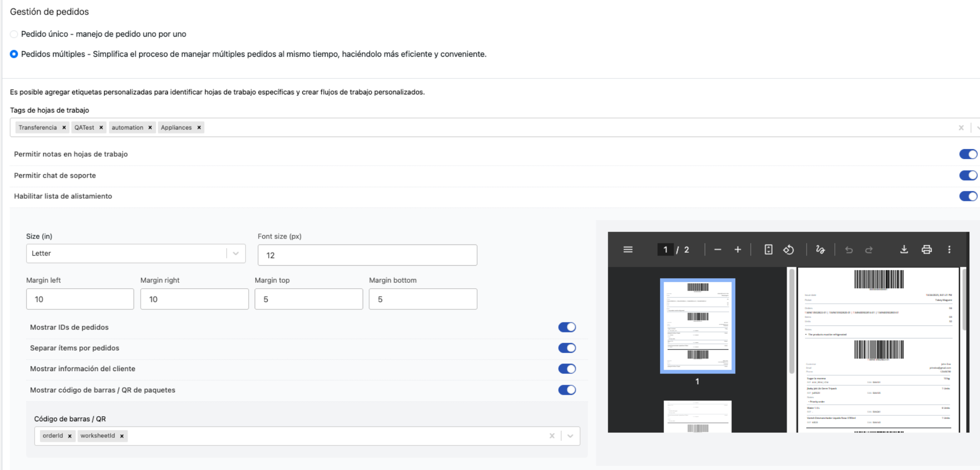
Task: Turn off Mostrar IDs de pedidos
Action: coord(567,327)
